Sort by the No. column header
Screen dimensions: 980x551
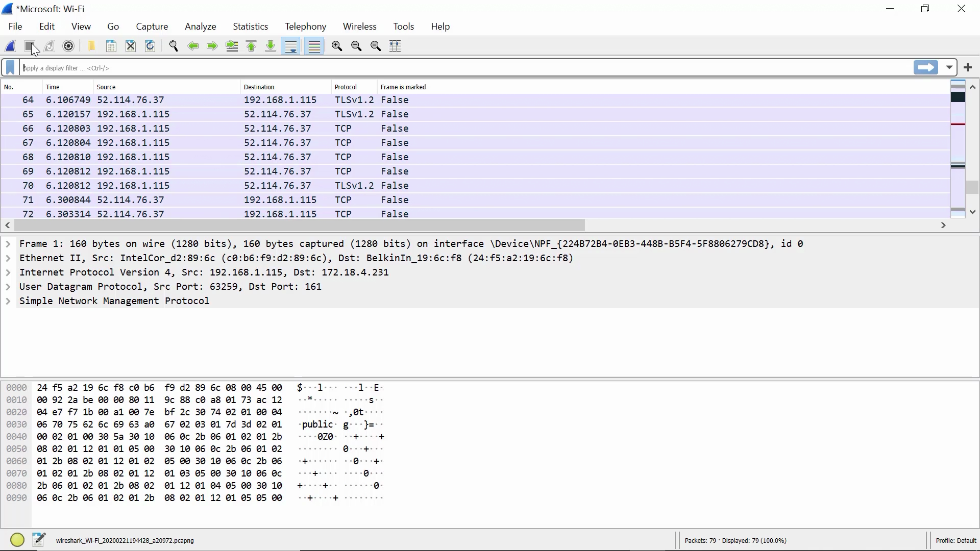click(21, 87)
